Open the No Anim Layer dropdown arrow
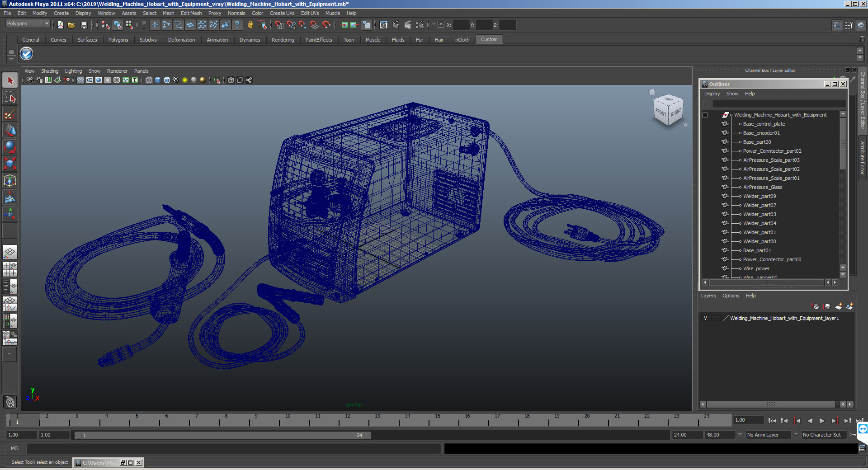Image resolution: width=868 pixels, height=470 pixels. [740, 435]
